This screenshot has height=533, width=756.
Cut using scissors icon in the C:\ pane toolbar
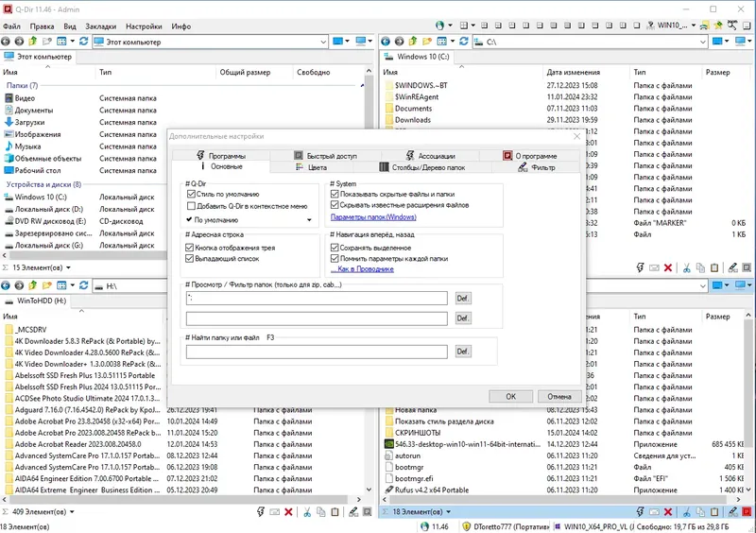[687, 267]
